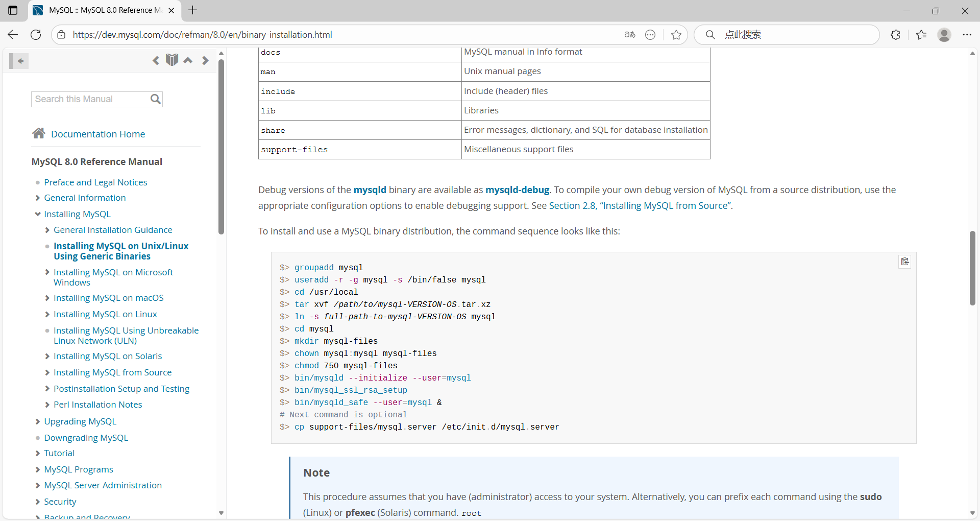The height and width of the screenshot is (521, 980).
Task: Expand Installing MySQL on Microsoft Windows
Action: [47, 273]
